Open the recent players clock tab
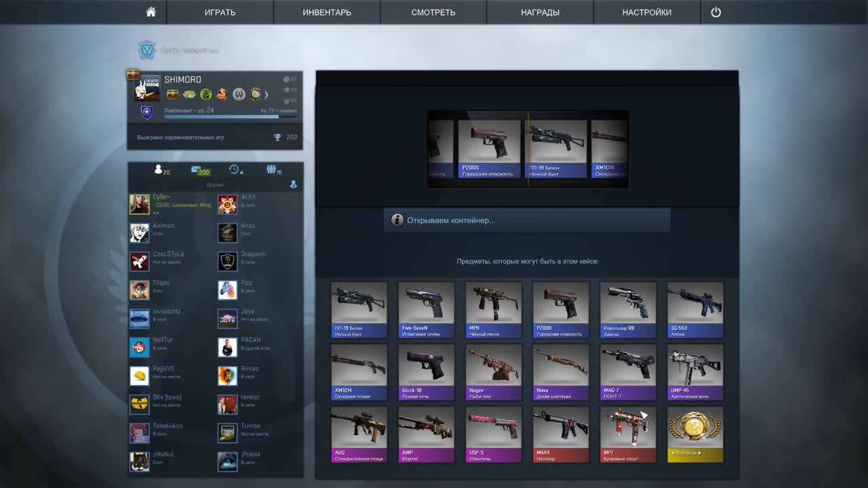Screen dimensions: 868x488 237,170
